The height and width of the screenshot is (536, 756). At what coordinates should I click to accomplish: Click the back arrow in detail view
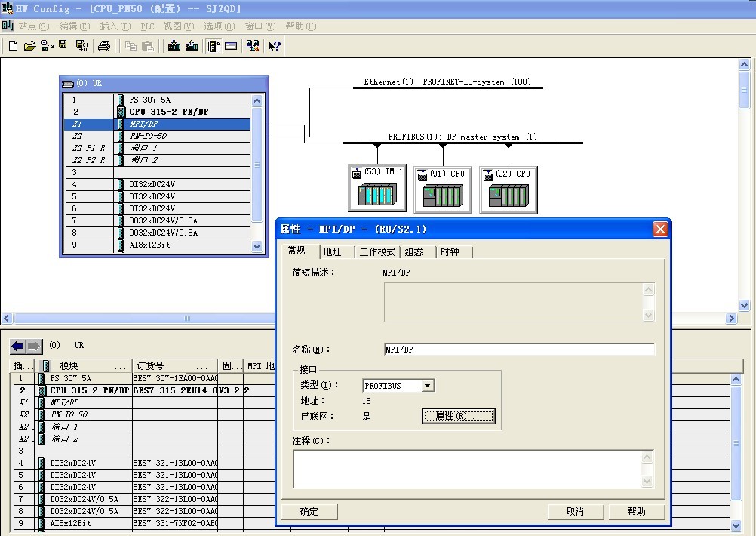(x=18, y=346)
